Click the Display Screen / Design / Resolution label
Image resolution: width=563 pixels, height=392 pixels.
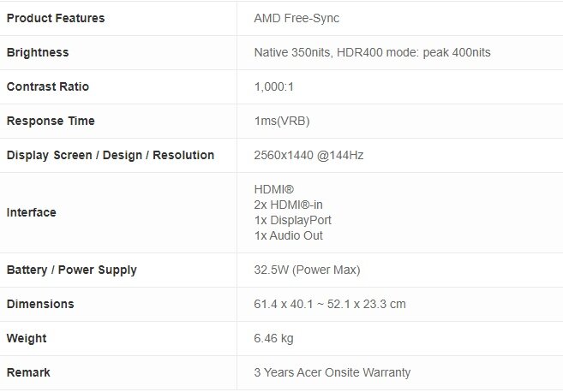tap(111, 155)
